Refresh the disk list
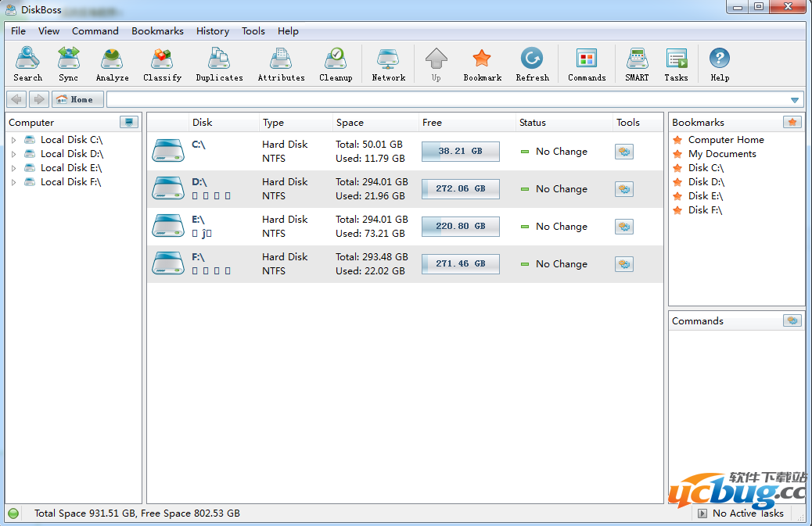This screenshot has width=812, height=526. [x=532, y=63]
